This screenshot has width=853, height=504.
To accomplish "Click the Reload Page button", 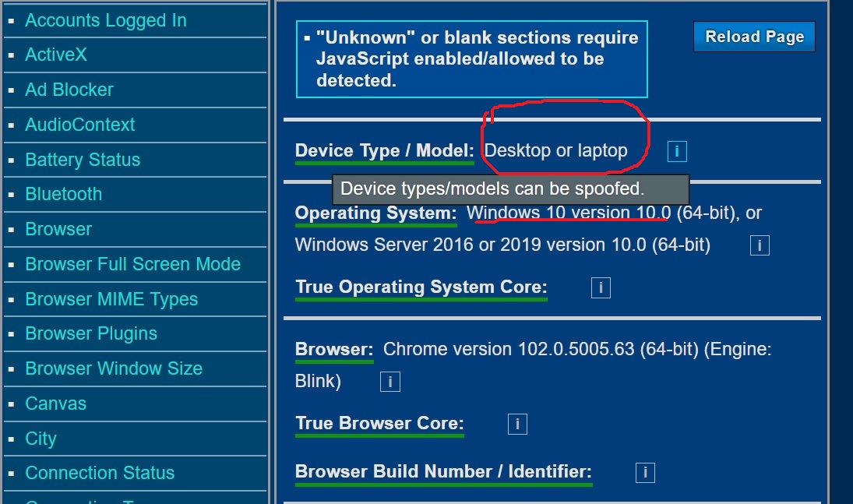I will pyautogui.click(x=754, y=37).
